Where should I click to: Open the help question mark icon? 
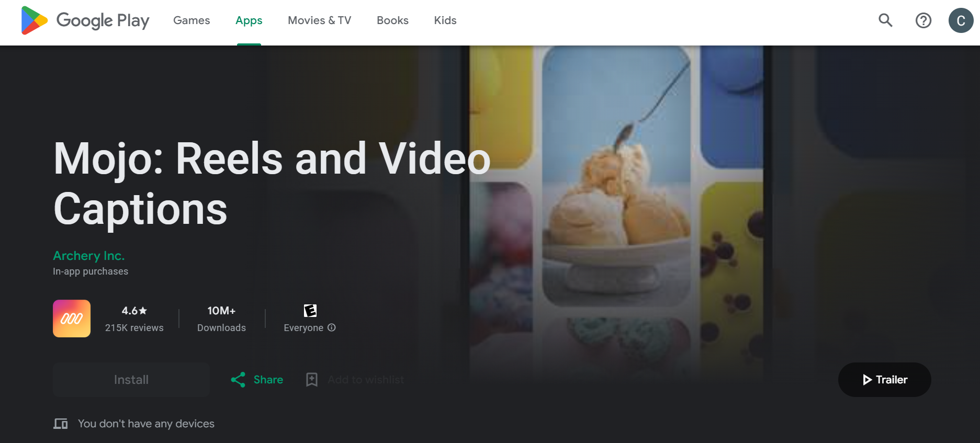pos(923,20)
